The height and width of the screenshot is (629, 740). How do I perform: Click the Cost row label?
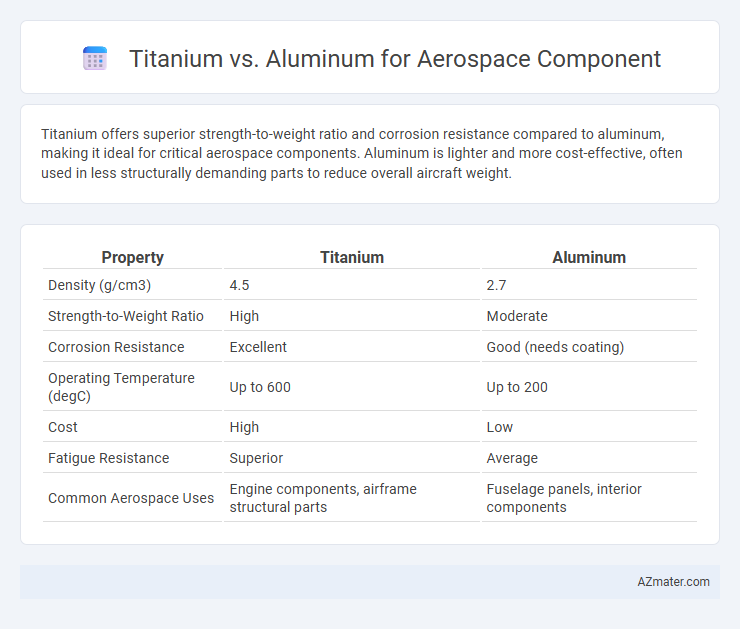point(63,427)
